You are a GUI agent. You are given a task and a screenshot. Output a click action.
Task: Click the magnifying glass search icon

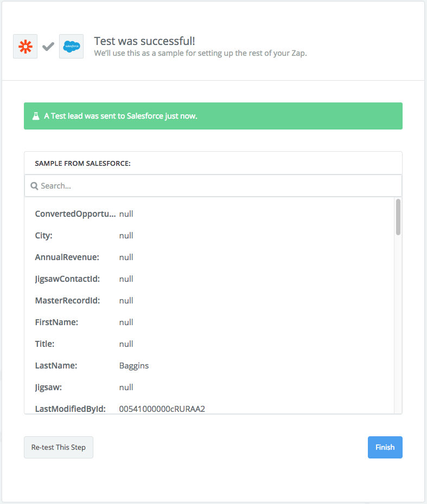pyautogui.click(x=34, y=186)
